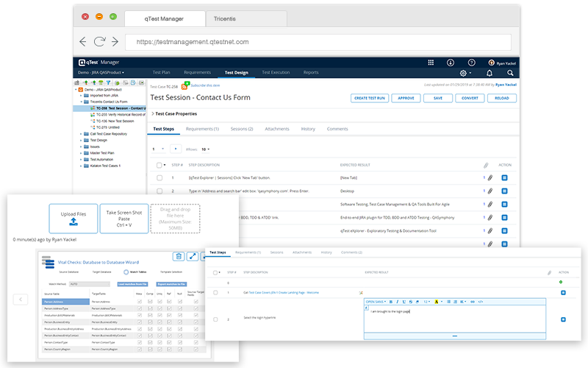
Task: Click the SAVE button
Action: point(438,98)
